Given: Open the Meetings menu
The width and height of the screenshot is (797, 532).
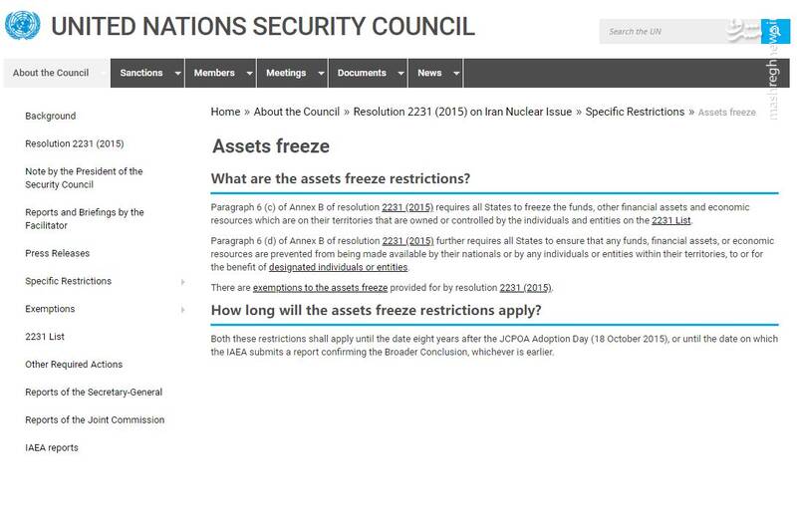Looking at the screenshot, I should coord(286,73).
